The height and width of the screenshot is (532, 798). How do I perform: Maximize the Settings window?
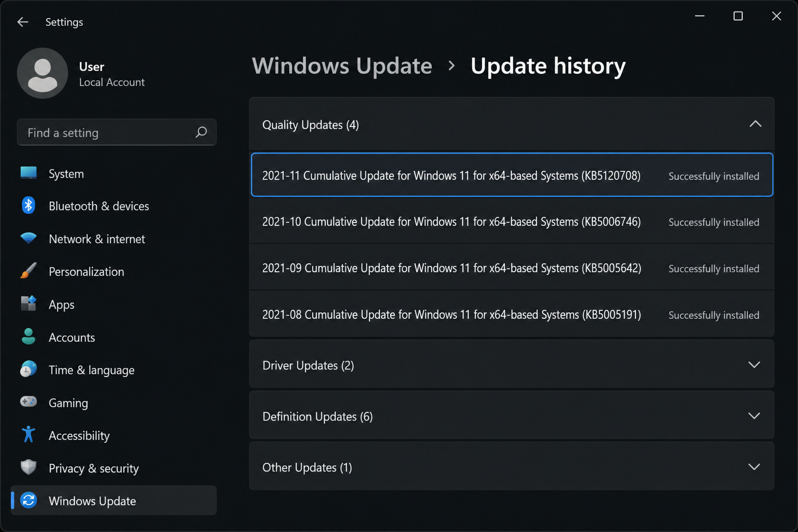(x=738, y=16)
